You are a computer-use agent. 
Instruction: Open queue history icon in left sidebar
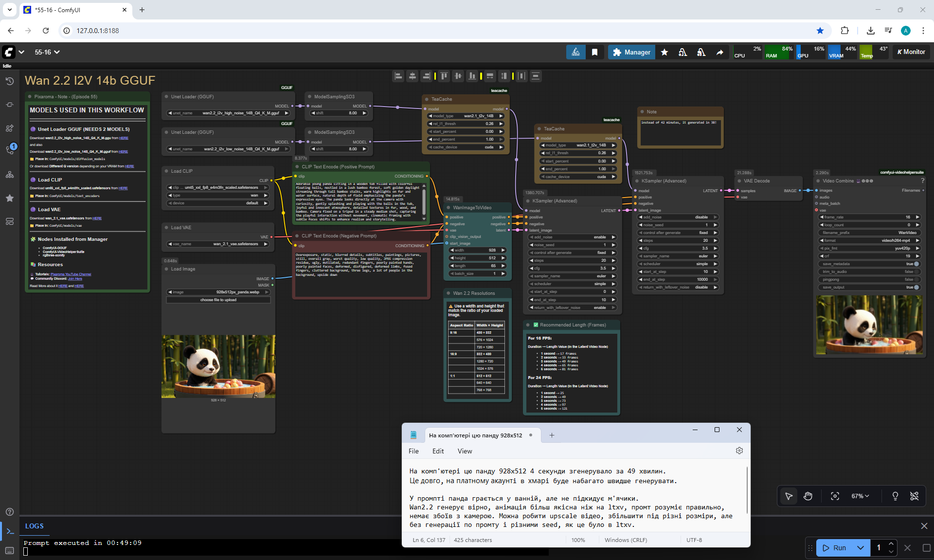[x=10, y=81]
